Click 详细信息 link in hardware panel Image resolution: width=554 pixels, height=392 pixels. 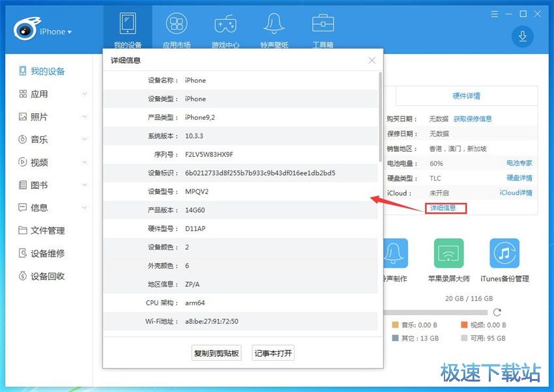443,208
